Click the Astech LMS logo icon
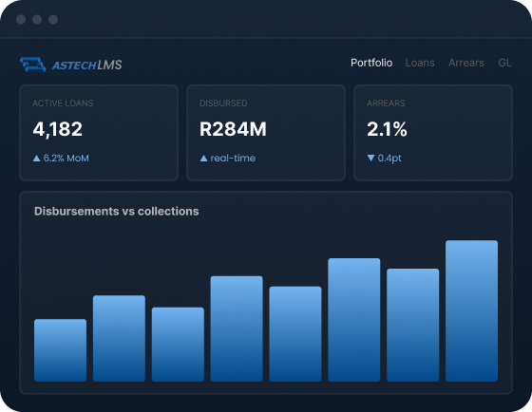The image size is (532, 412). [x=33, y=65]
